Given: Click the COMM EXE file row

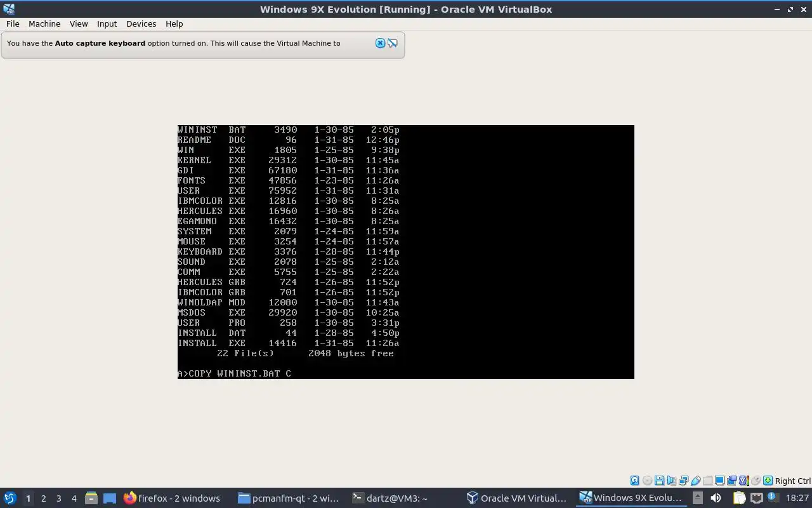Looking at the screenshot, I should (x=288, y=272).
